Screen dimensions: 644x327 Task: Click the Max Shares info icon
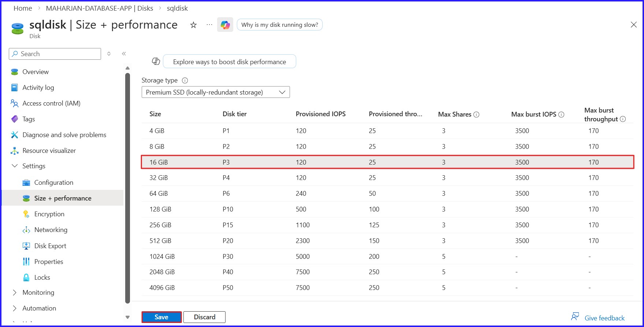476,114
